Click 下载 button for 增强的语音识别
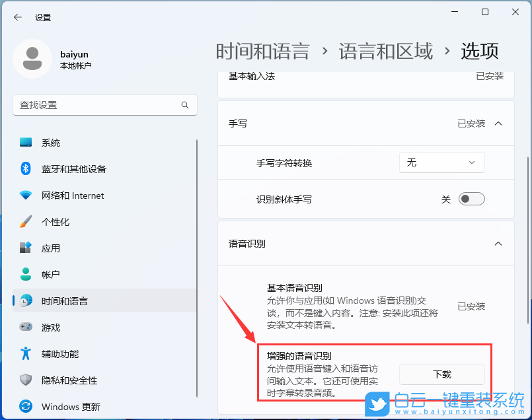 (x=441, y=374)
